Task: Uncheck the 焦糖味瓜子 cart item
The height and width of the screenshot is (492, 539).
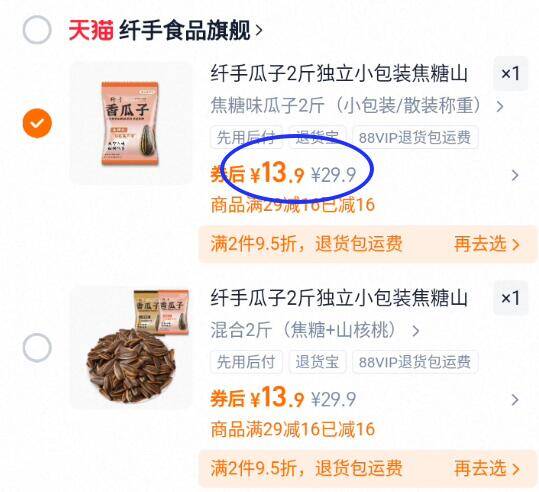Action: (x=37, y=123)
